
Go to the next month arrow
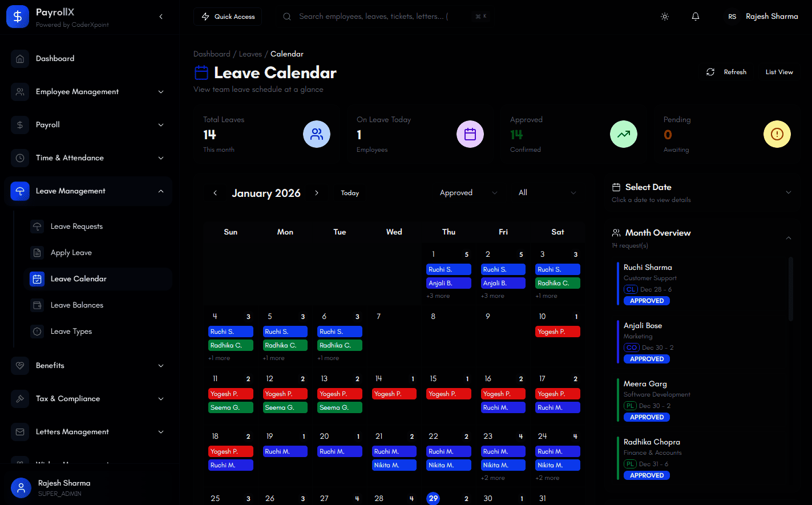(317, 193)
